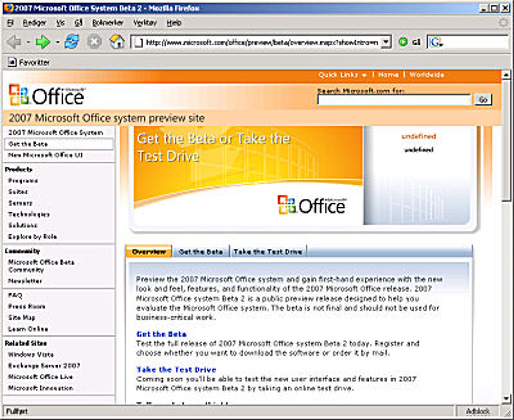Open the Microsoft Office Live link
Viewport: 514px width, 420px height.
coord(41,377)
